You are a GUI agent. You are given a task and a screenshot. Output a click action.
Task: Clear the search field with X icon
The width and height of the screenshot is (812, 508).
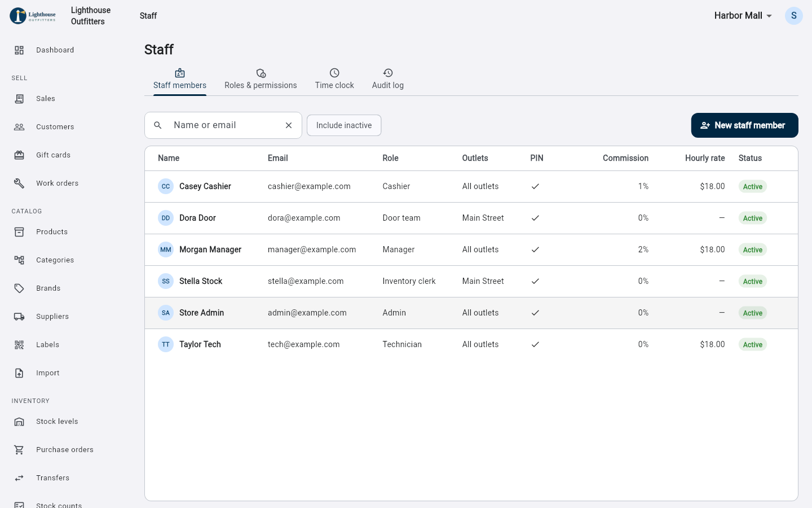click(289, 125)
